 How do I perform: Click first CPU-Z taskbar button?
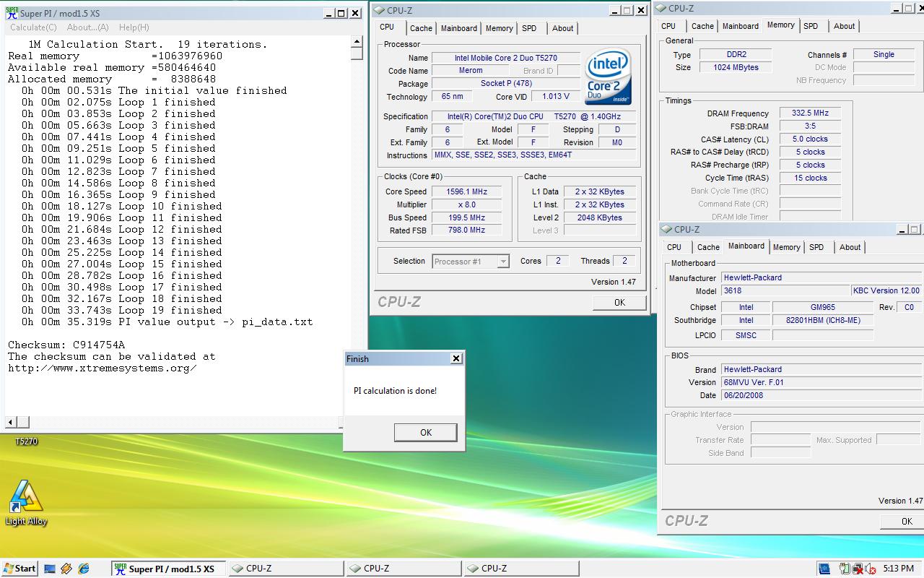(286, 569)
